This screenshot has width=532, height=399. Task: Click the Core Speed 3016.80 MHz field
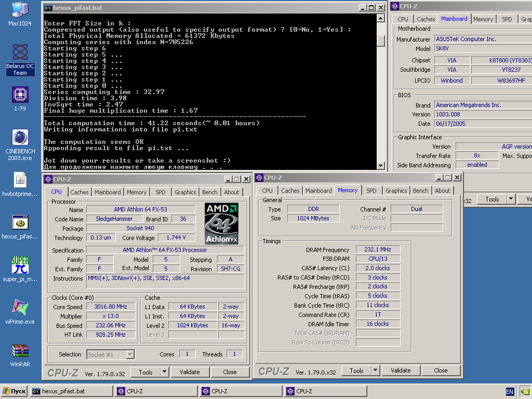coord(111,307)
